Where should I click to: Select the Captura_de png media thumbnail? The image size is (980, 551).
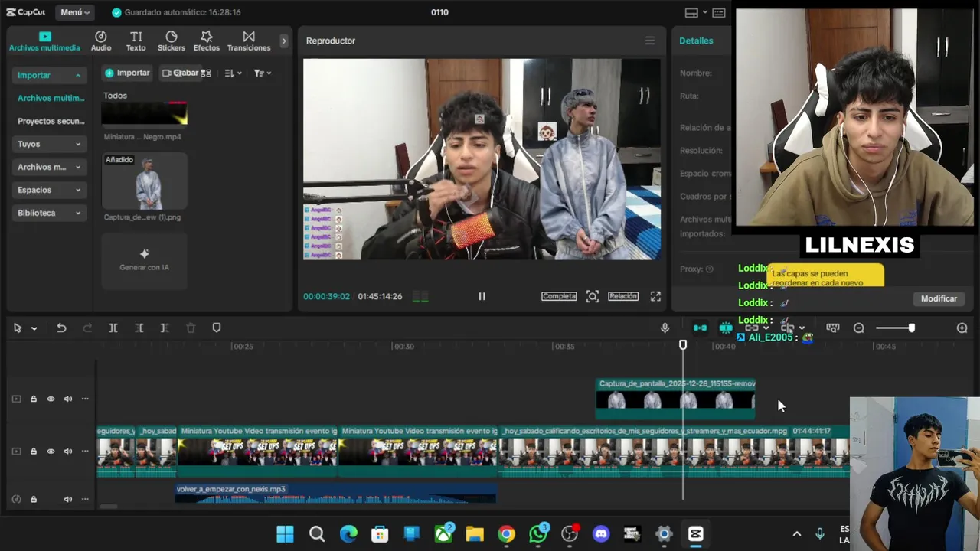[x=145, y=181]
